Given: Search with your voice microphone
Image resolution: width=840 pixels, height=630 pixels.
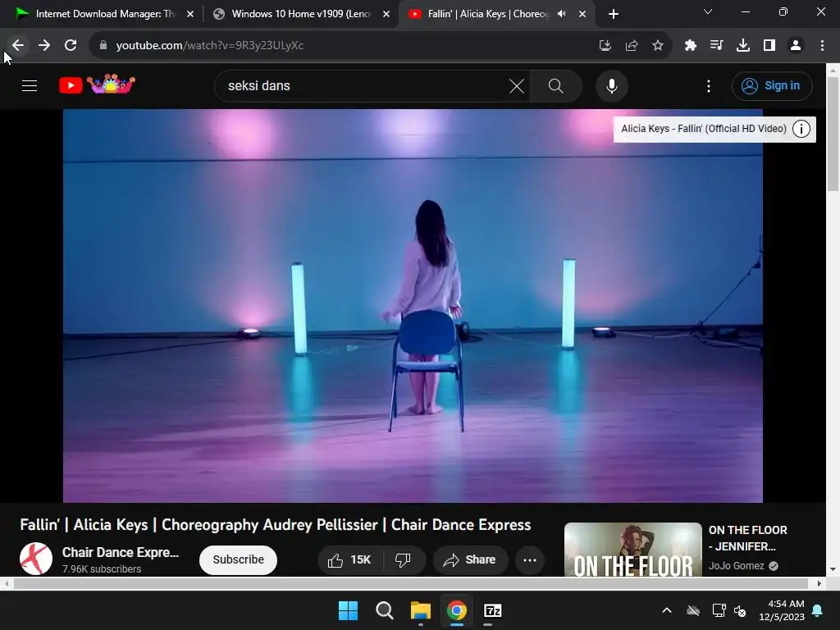Looking at the screenshot, I should click(x=612, y=85).
